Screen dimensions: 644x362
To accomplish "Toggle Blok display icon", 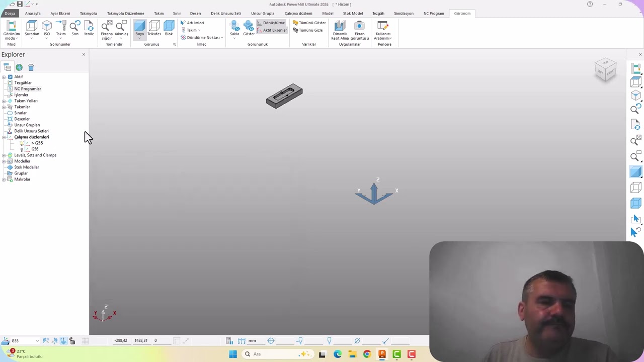I will point(169,29).
